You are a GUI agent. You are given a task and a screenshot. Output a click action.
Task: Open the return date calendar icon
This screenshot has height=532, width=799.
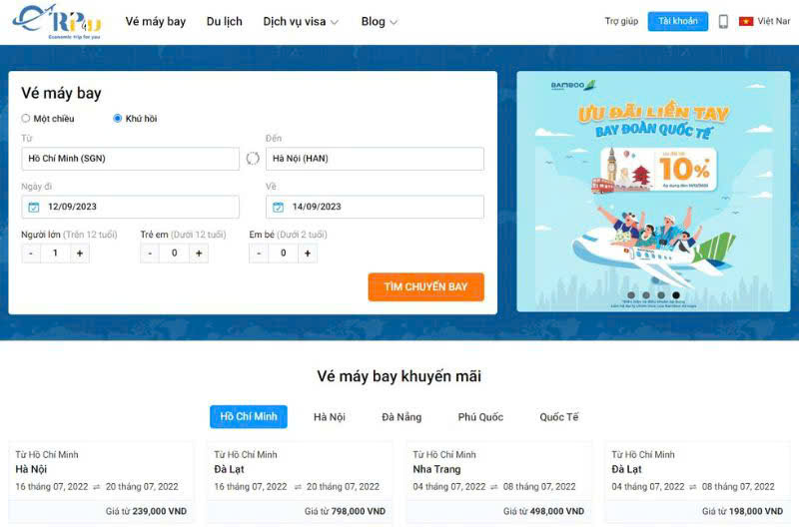click(x=279, y=207)
